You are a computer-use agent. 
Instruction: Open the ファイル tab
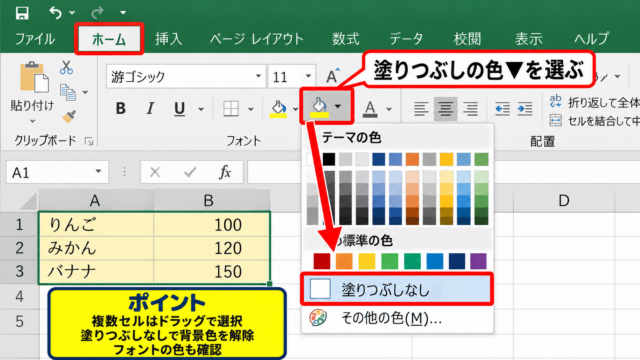pyautogui.click(x=35, y=39)
